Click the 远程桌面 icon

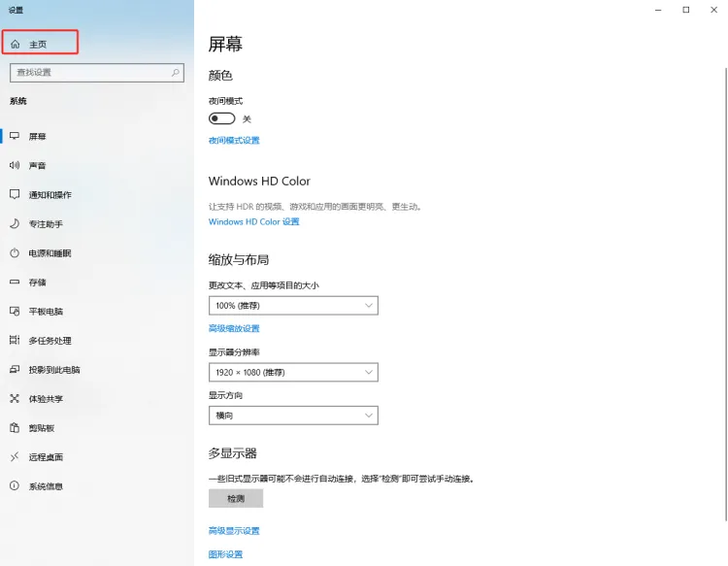[x=15, y=457]
